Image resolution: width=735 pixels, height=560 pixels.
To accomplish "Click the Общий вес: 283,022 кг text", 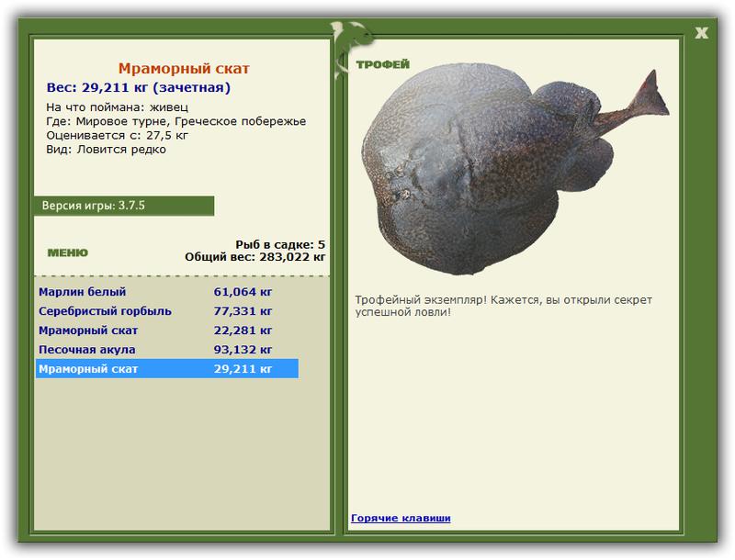I will click(x=254, y=256).
